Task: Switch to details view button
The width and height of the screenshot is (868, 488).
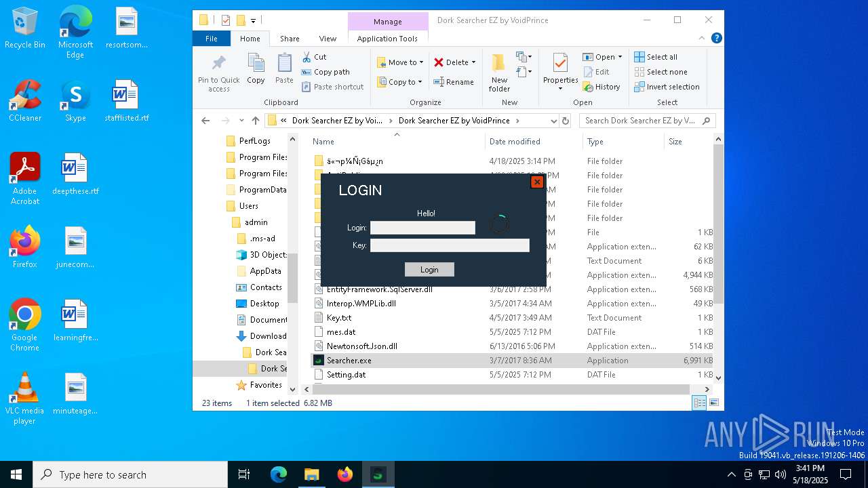Action: pos(698,403)
